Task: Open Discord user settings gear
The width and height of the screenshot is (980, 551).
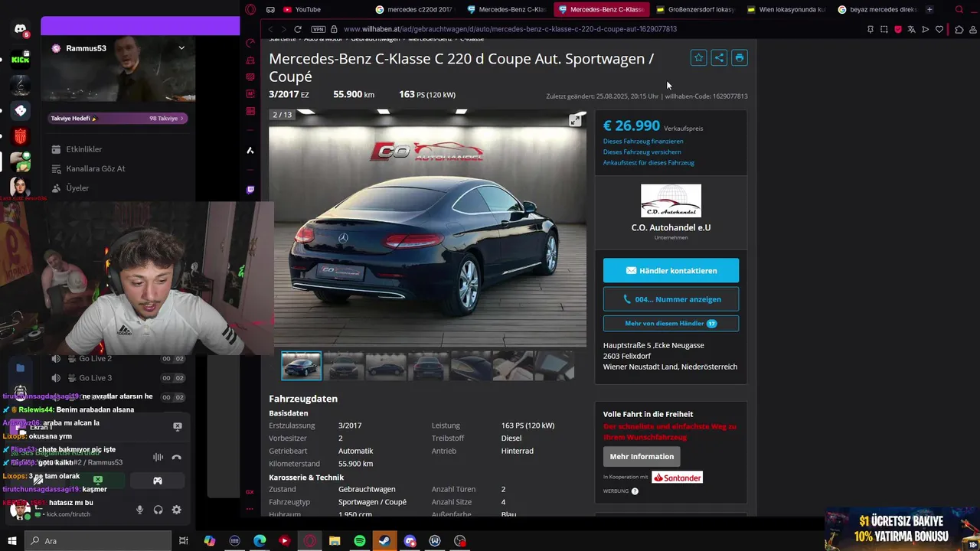Action: pos(177,510)
